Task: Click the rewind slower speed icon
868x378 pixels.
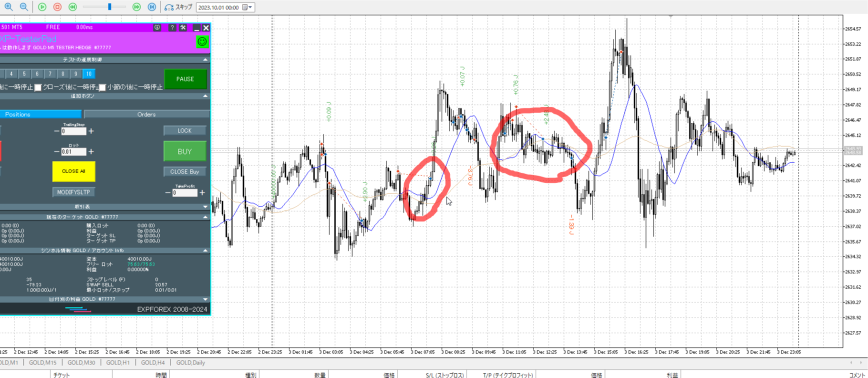Action: [x=72, y=7]
